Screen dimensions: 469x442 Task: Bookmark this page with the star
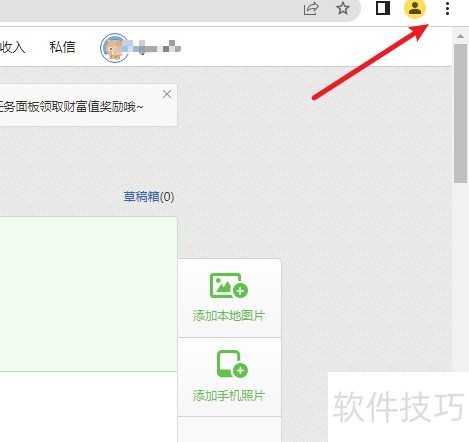click(343, 8)
